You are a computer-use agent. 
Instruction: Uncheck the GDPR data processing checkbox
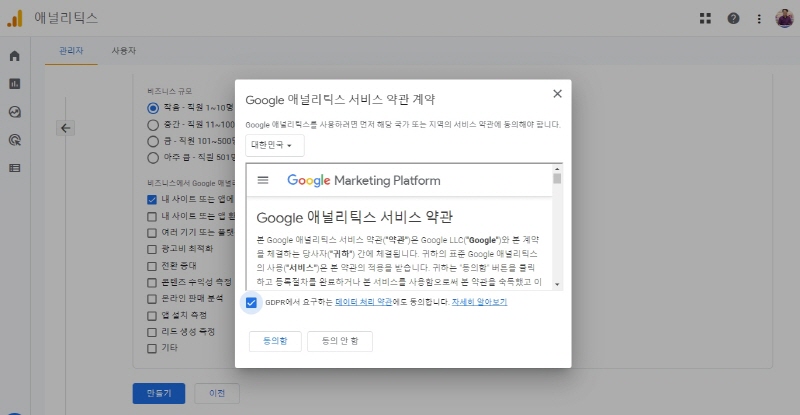(251, 303)
